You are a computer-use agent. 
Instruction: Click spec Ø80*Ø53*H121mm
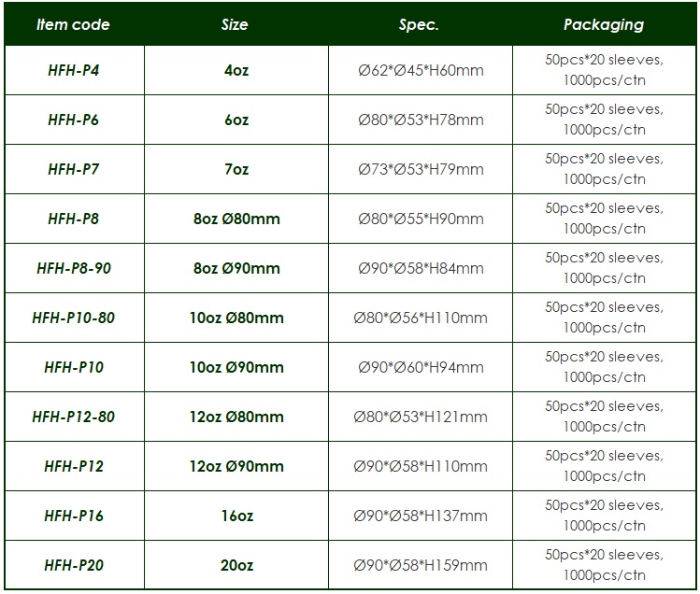[420, 417]
